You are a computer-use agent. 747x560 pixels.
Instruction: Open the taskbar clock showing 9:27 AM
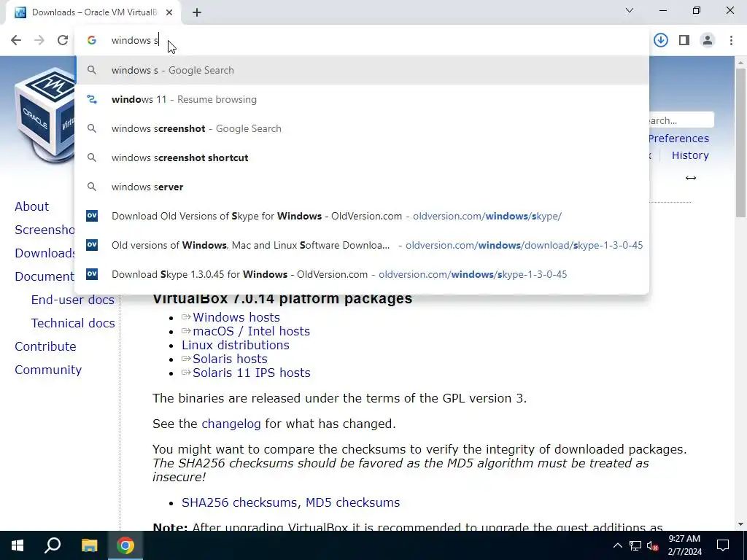pyautogui.click(x=684, y=545)
